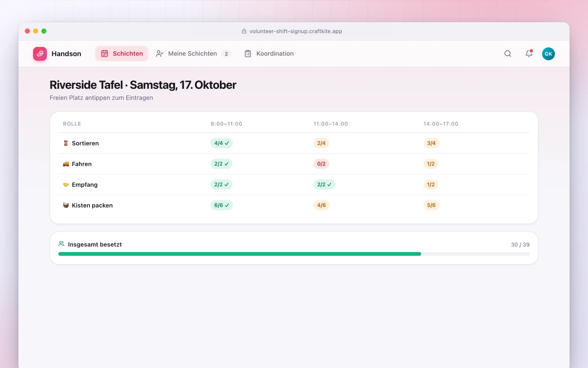The image size is (588, 368).
Task: Switch to the Schichten tab
Action: 122,54
